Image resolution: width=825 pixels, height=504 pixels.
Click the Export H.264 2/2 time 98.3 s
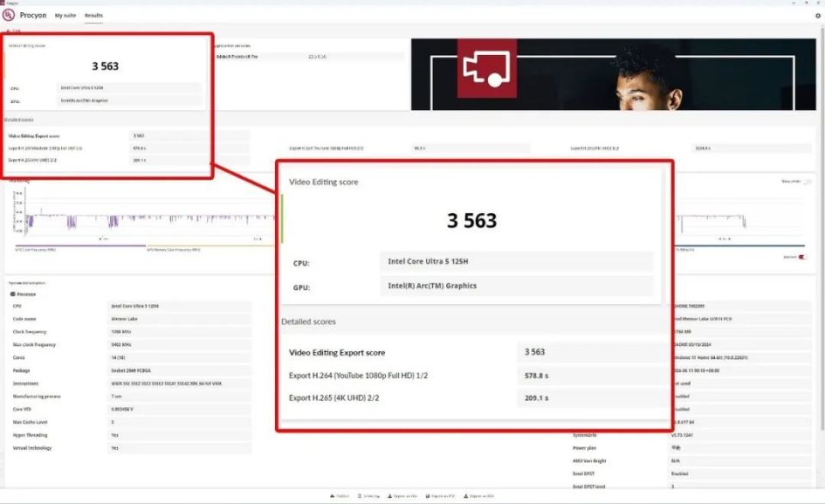(470, 149)
